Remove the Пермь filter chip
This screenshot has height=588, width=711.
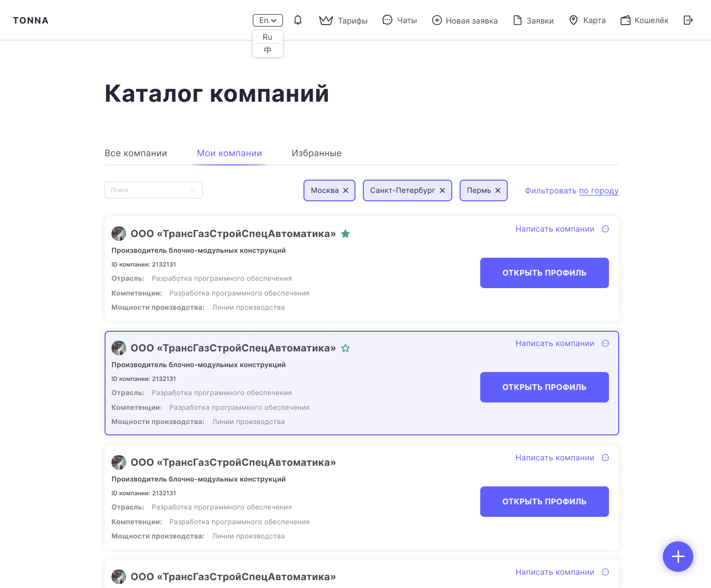pyautogui.click(x=498, y=190)
